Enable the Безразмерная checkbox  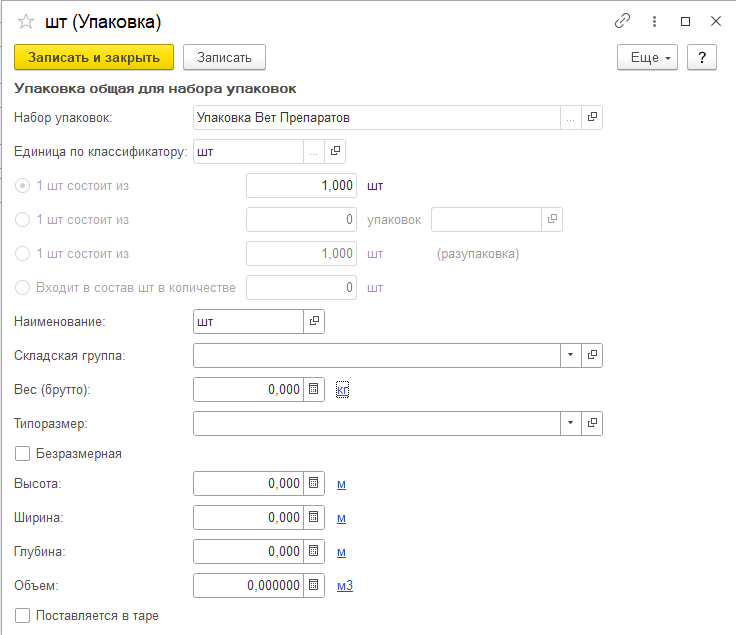23,454
